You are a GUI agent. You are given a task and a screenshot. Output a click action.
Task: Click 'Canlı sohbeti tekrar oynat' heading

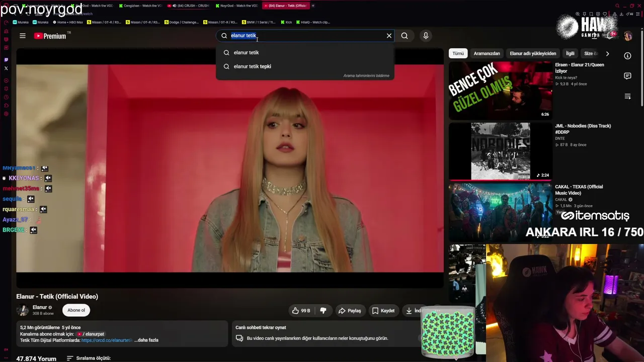(261, 328)
